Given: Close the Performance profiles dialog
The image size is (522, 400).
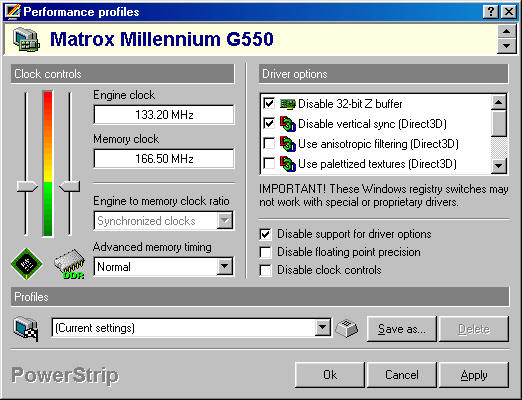Looking at the screenshot, I should pos(509,12).
